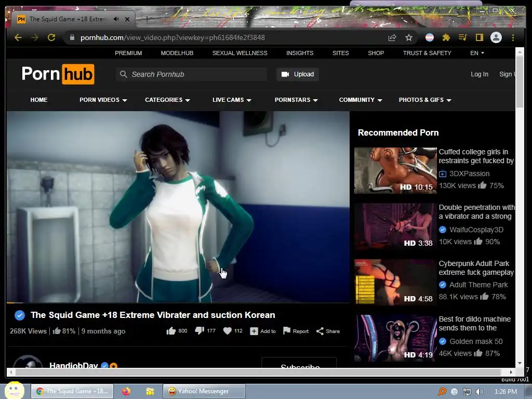Open the recommended thumbnail with duration 4:58
The width and height of the screenshot is (532, 399).
395,282
